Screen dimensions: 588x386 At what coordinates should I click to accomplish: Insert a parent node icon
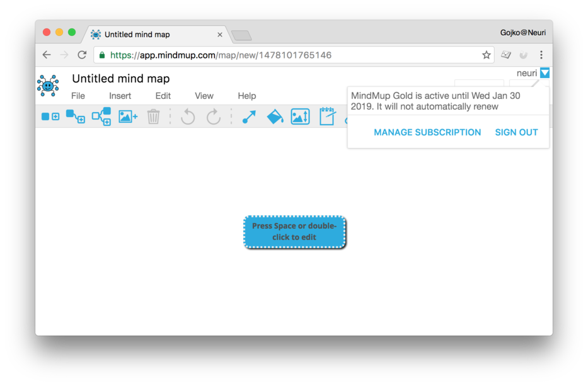click(101, 116)
